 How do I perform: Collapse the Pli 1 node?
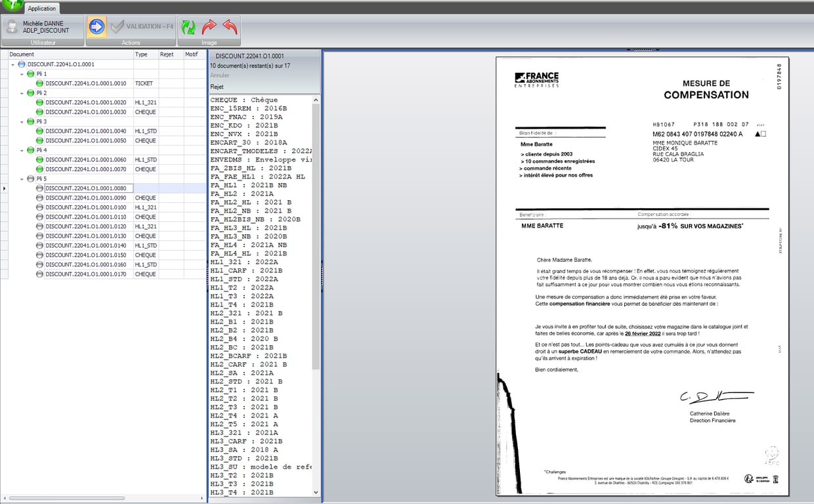[x=22, y=74]
